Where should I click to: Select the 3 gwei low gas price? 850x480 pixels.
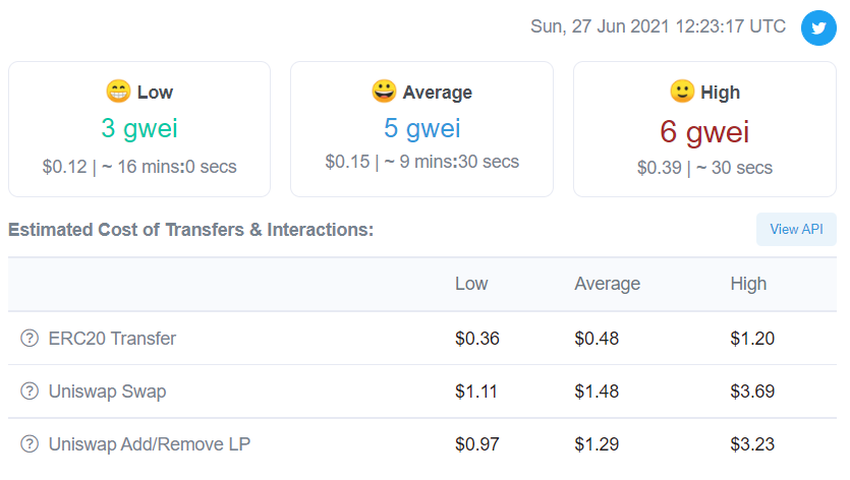click(139, 128)
